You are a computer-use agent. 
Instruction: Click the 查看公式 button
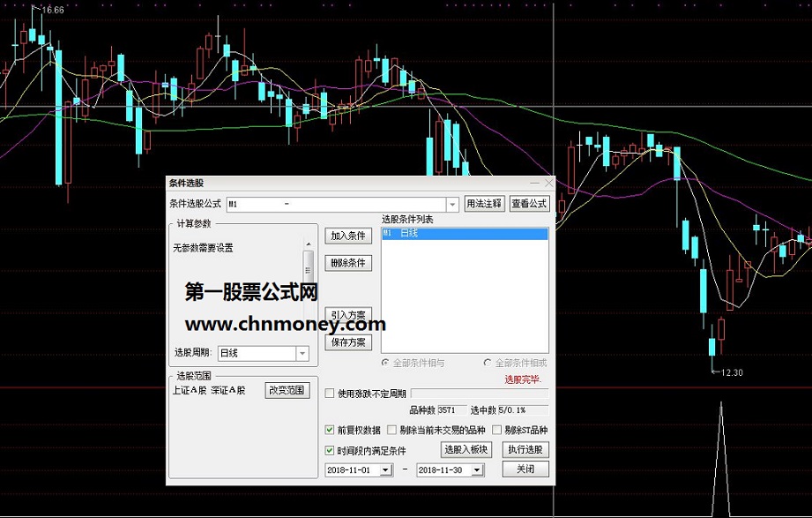coord(529,204)
